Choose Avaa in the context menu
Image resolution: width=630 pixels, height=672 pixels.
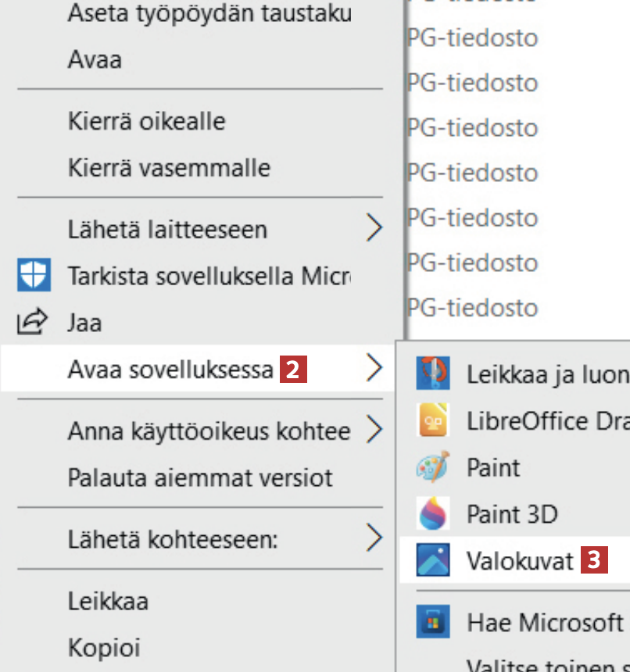click(x=95, y=59)
